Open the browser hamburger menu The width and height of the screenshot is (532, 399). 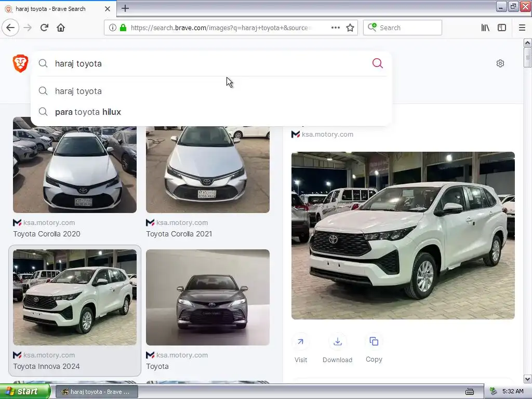click(x=522, y=28)
